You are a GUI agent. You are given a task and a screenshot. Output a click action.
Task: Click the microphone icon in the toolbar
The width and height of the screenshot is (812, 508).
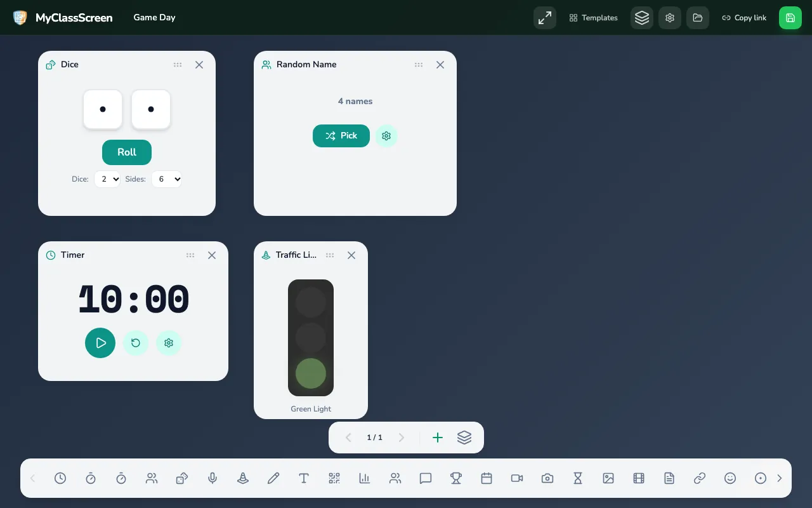(213, 478)
